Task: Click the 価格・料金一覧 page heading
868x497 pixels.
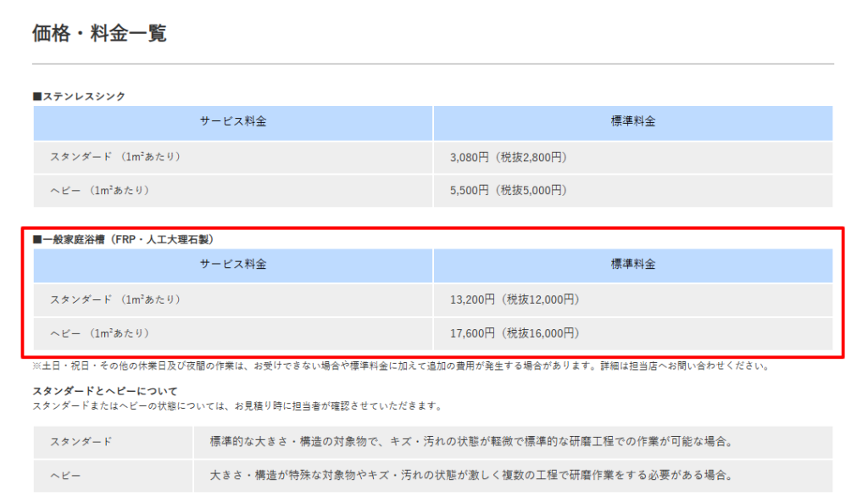Action: [99, 33]
